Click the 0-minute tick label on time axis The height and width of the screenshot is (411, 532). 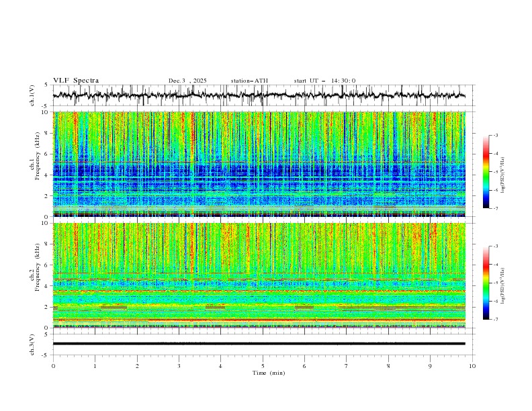53,365
